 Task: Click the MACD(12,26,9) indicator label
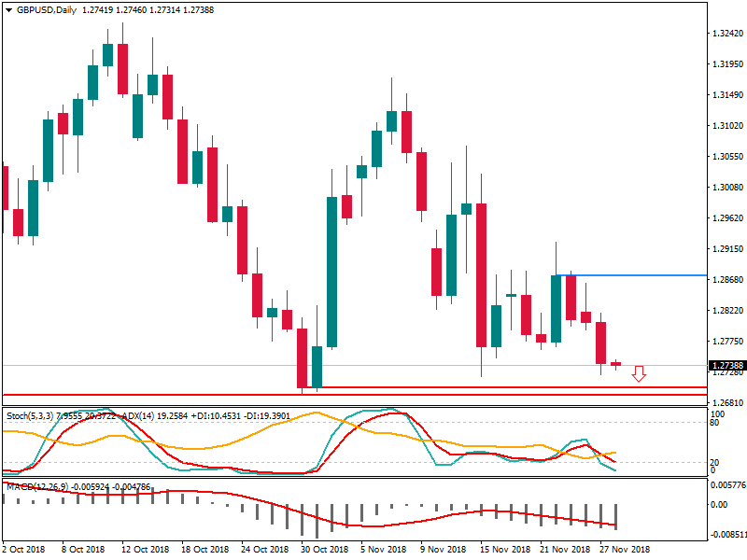[37, 486]
